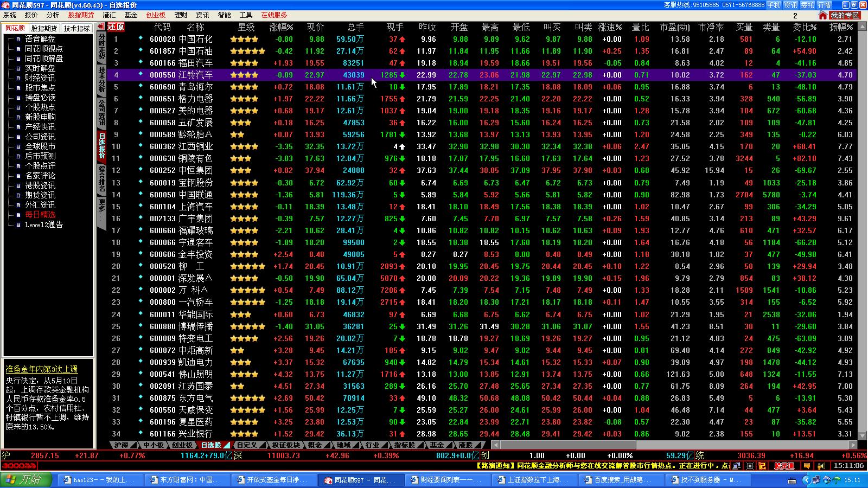Image resolution: width=868 pixels, height=488 pixels.
Task: Open the 记 notes icon in status bar
Action: 762,466
